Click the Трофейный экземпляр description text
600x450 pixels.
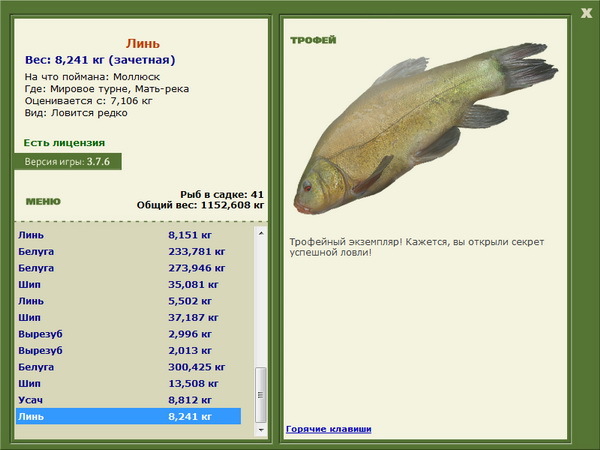pyautogui.click(x=417, y=247)
